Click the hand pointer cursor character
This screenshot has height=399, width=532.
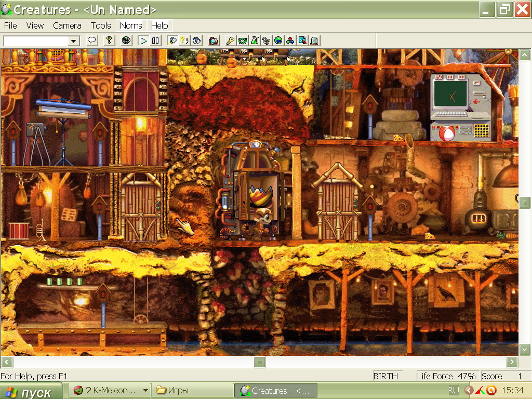pos(185,227)
